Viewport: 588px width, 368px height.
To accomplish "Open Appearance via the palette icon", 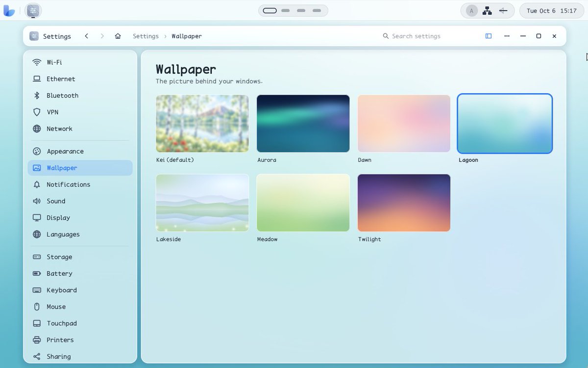I will [x=37, y=152].
